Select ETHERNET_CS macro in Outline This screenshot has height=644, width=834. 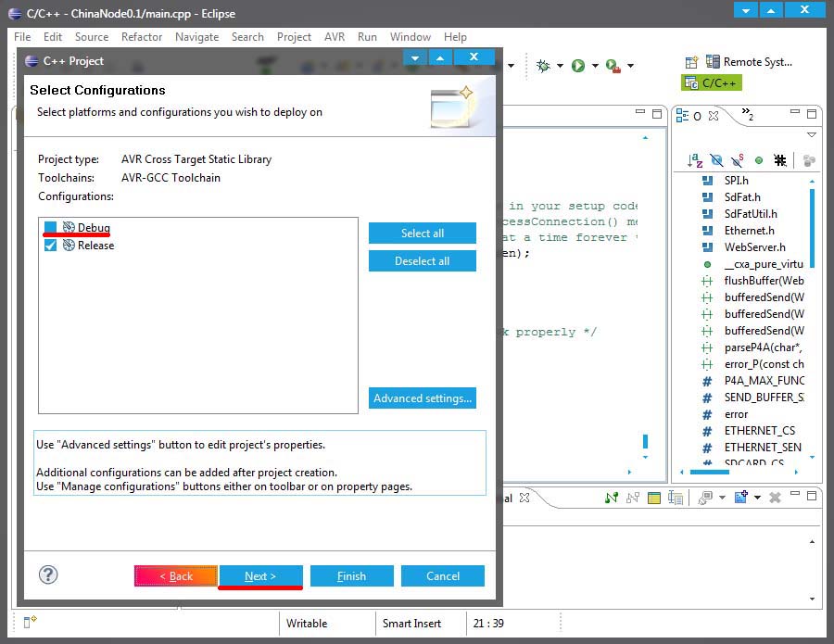pos(760,431)
